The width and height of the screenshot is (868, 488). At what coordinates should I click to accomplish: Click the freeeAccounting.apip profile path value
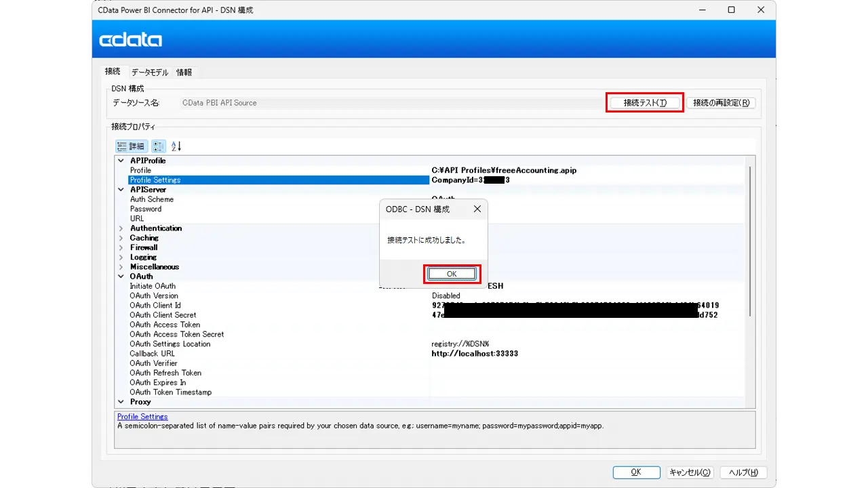(x=504, y=170)
